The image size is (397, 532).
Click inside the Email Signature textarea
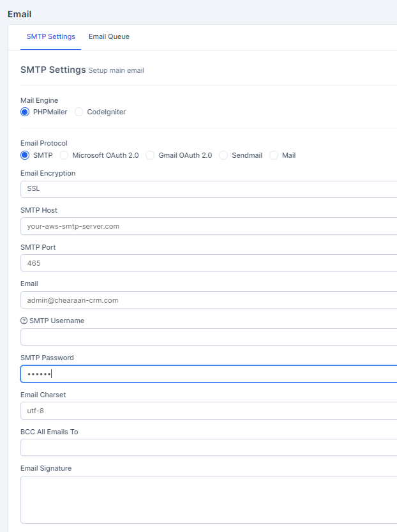(208, 499)
